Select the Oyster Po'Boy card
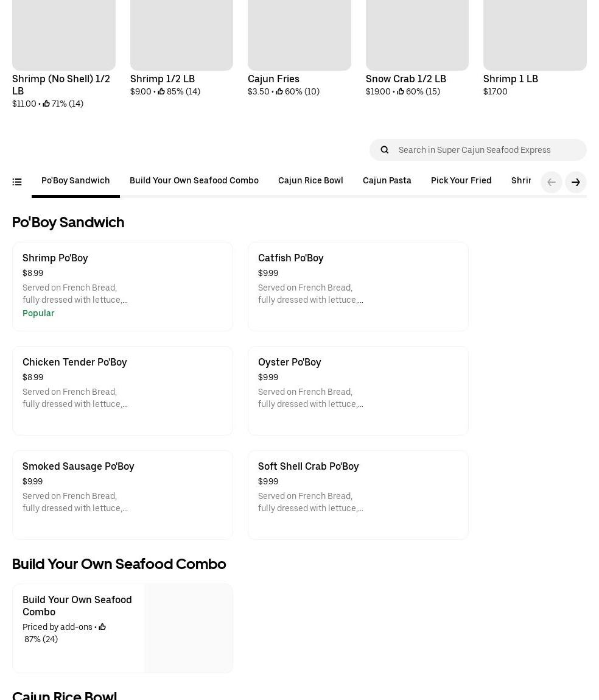 point(358,391)
